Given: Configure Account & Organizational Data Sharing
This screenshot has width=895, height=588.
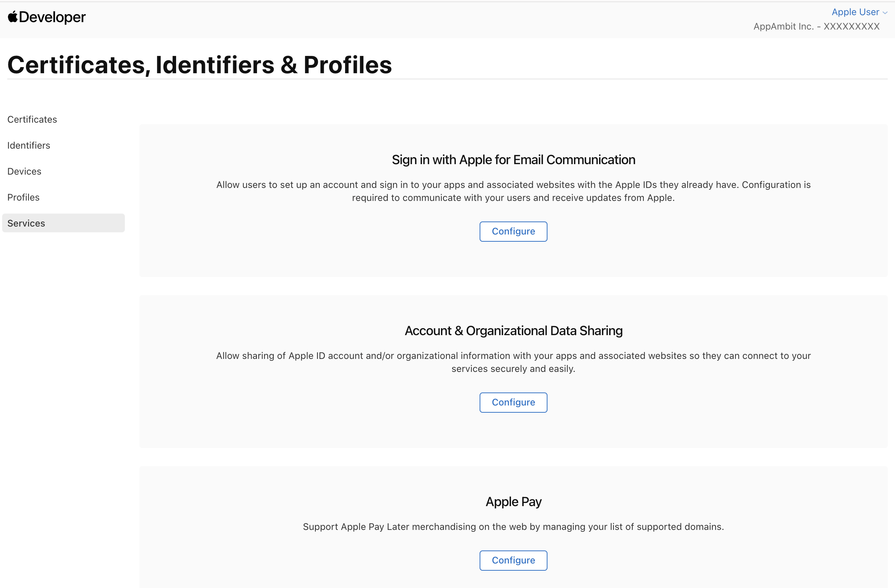Looking at the screenshot, I should click(513, 402).
